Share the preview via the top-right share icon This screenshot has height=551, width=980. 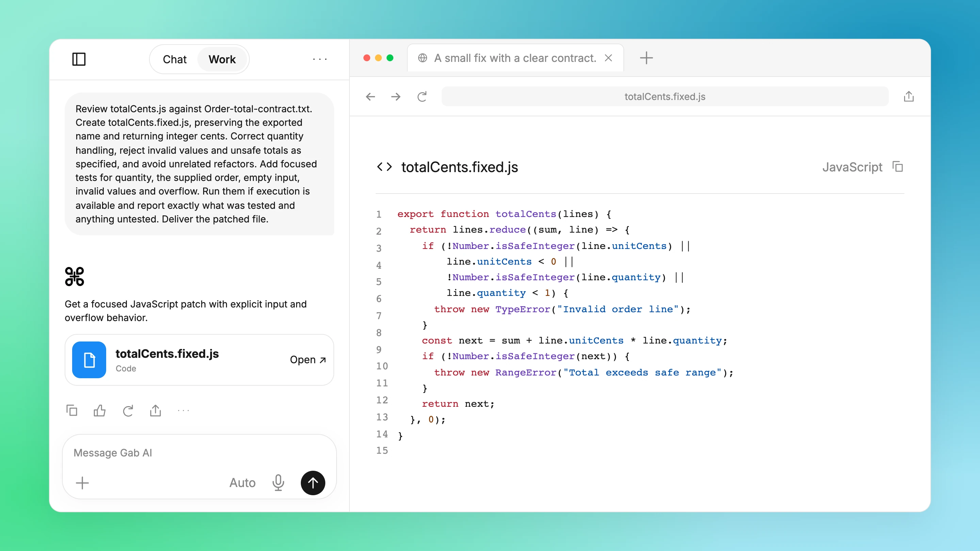tap(909, 97)
